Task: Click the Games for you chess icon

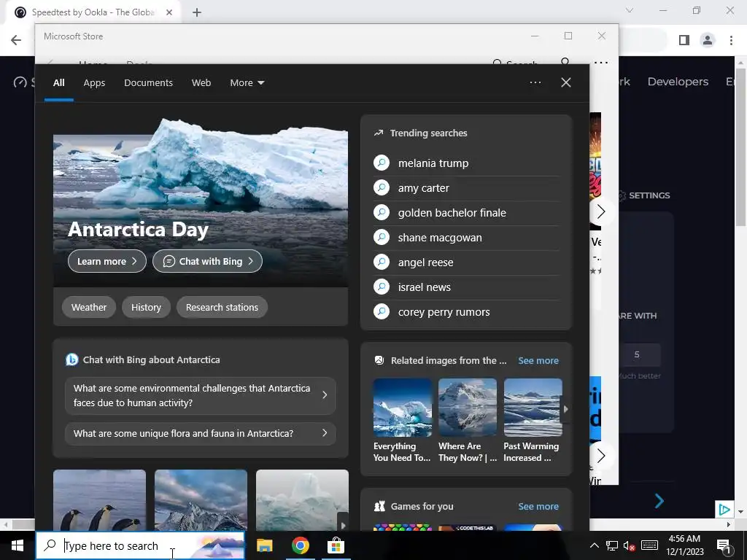Action: (379, 506)
